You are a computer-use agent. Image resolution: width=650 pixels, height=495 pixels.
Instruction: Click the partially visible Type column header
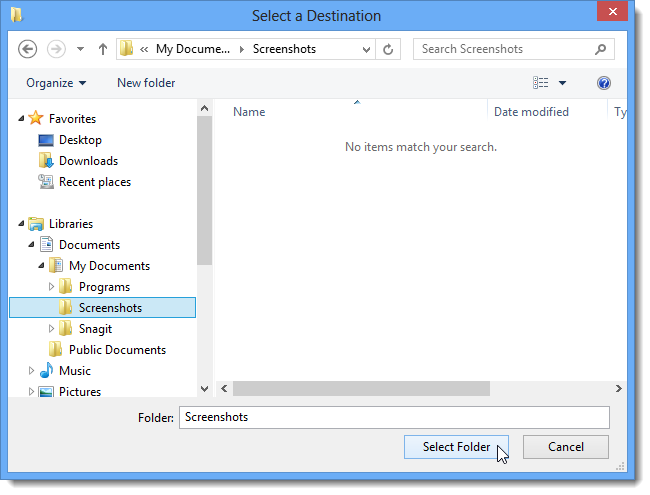[620, 112]
